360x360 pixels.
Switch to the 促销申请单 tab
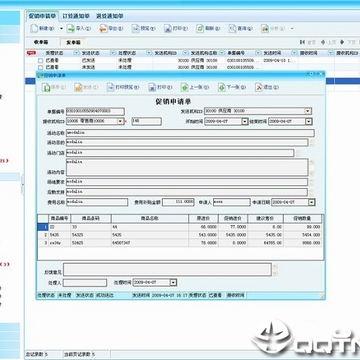point(42,16)
